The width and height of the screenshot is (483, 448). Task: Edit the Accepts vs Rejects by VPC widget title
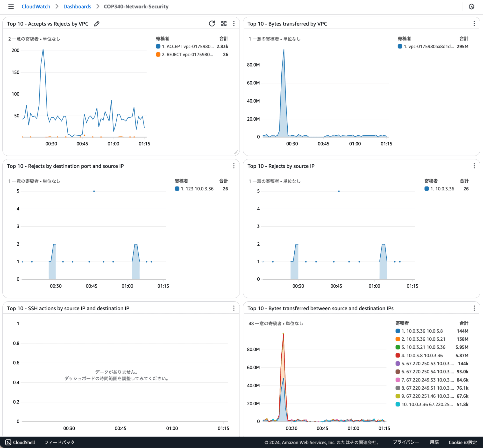tap(97, 24)
